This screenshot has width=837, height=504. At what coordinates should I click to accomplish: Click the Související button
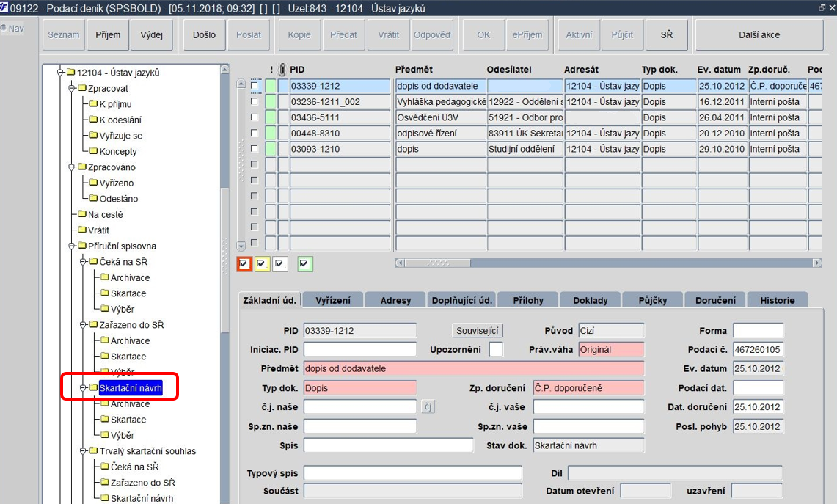(x=478, y=330)
